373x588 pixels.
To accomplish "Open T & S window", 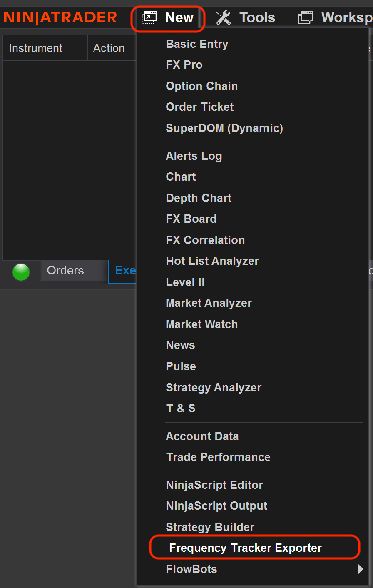I will click(x=181, y=409).
